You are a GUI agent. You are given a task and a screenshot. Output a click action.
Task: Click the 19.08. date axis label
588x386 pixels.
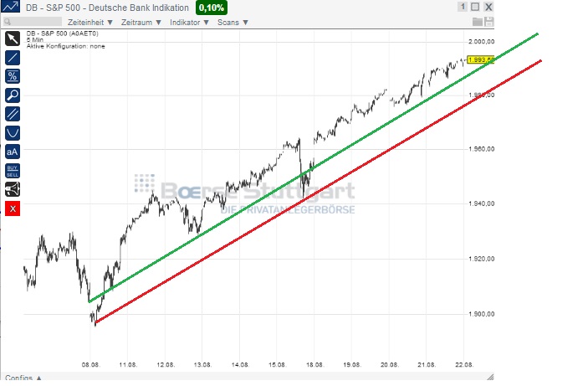tap(352, 365)
